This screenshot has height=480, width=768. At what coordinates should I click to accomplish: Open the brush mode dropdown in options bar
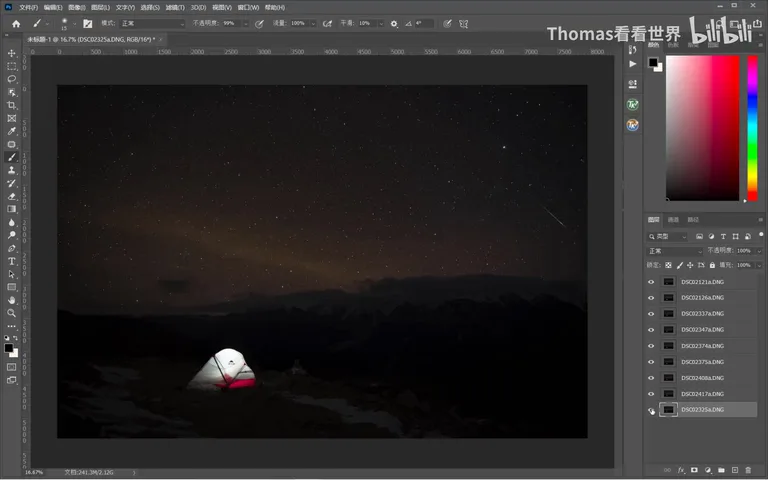(x=152, y=24)
